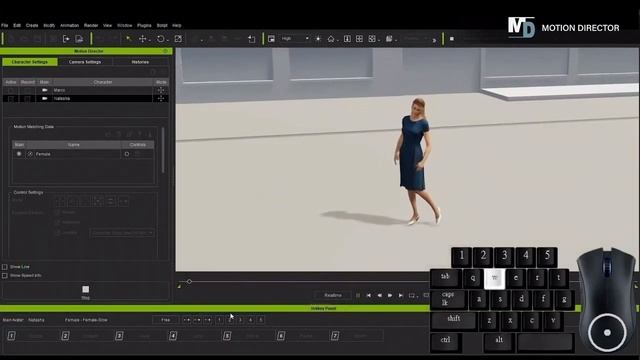Step to the previous frame
640x360 pixels.
(379, 296)
